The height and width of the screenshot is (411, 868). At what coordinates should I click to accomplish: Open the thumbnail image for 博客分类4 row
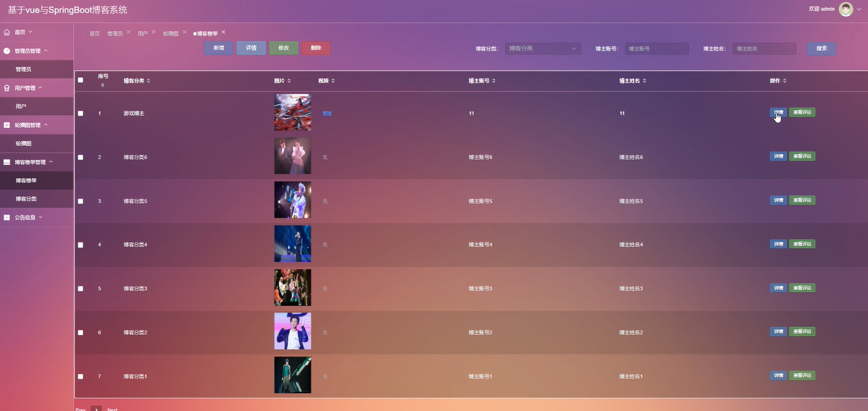(292, 244)
